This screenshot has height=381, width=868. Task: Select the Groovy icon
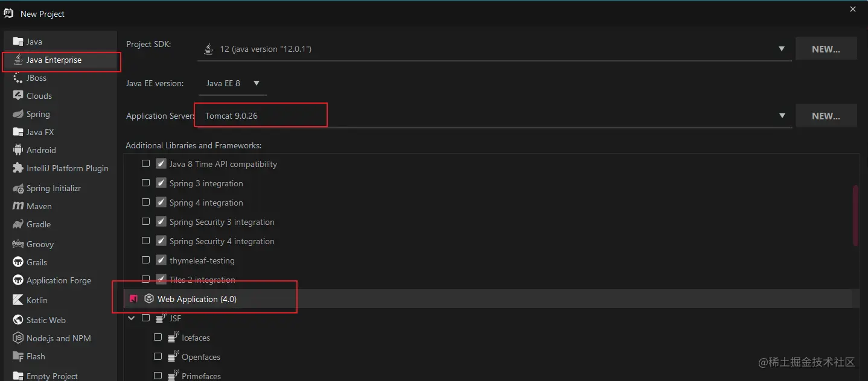(18, 244)
